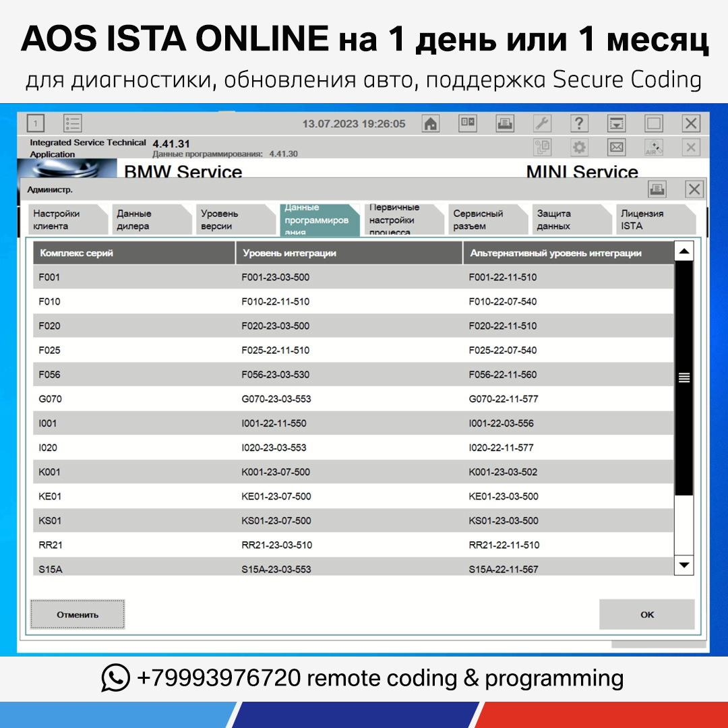Print the Administration dialog via its printer icon
The image size is (728, 728).
657,189
